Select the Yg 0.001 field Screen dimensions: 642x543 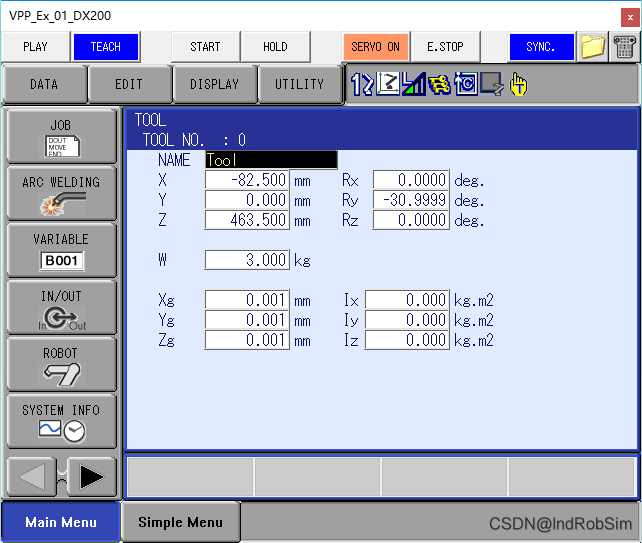coord(247,320)
